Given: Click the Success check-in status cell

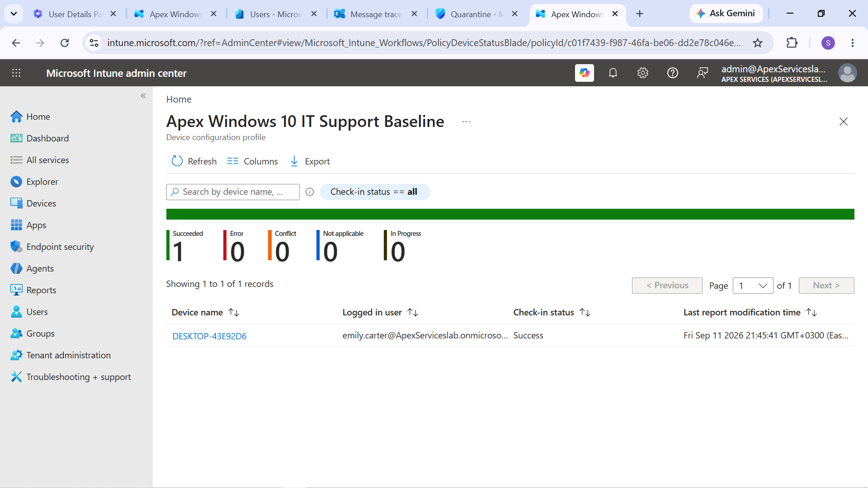Looking at the screenshot, I should pyautogui.click(x=528, y=336).
